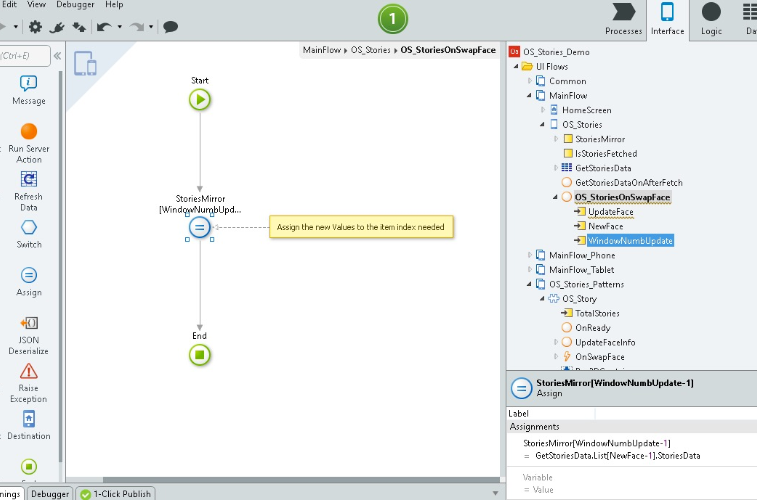Click the green Start node
This screenshot has width=757, height=502.
[200, 99]
